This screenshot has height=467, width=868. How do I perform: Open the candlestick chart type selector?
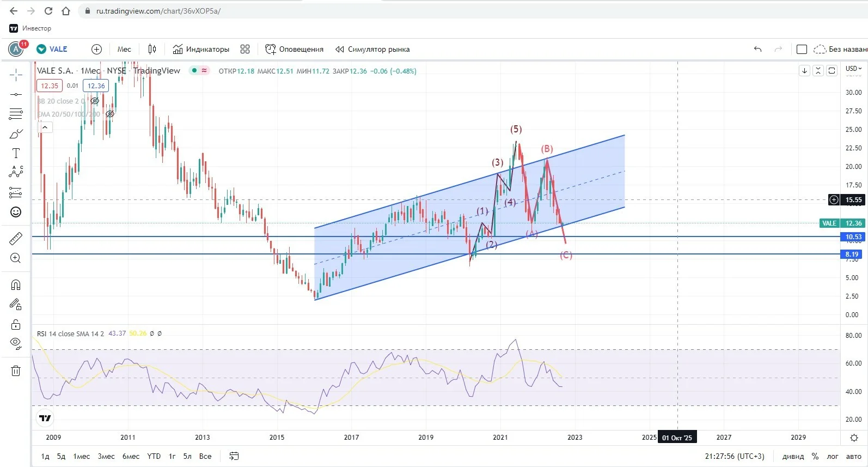[152, 49]
